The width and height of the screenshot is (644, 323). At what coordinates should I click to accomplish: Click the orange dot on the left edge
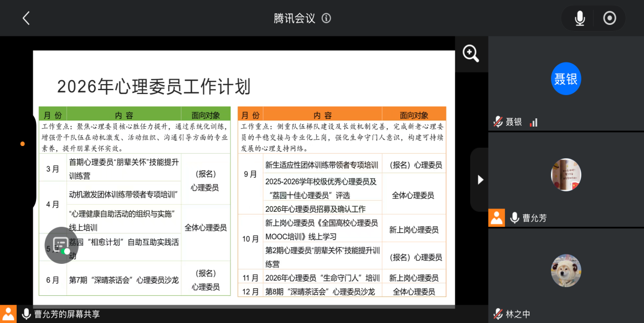coord(23,144)
